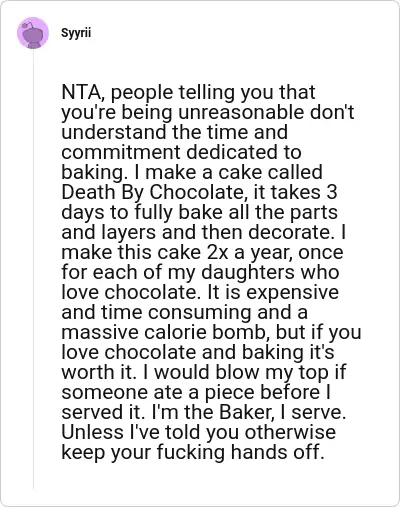400x507 pixels.
Task: Collapse the comment using the thread line
Action: tap(33, 269)
